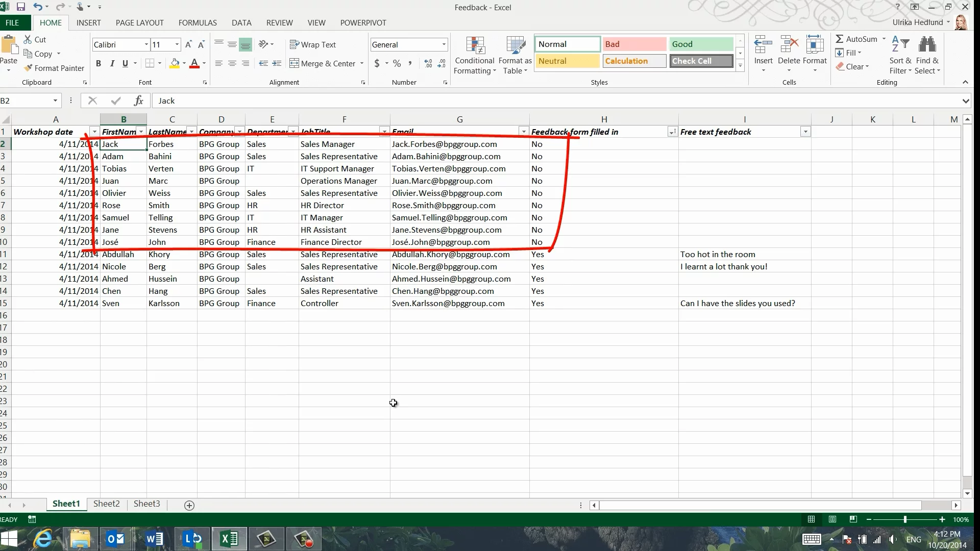Toggle bold formatting
This screenshot has height=551, width=980.
pyautogui.click(x=99, y=63)
